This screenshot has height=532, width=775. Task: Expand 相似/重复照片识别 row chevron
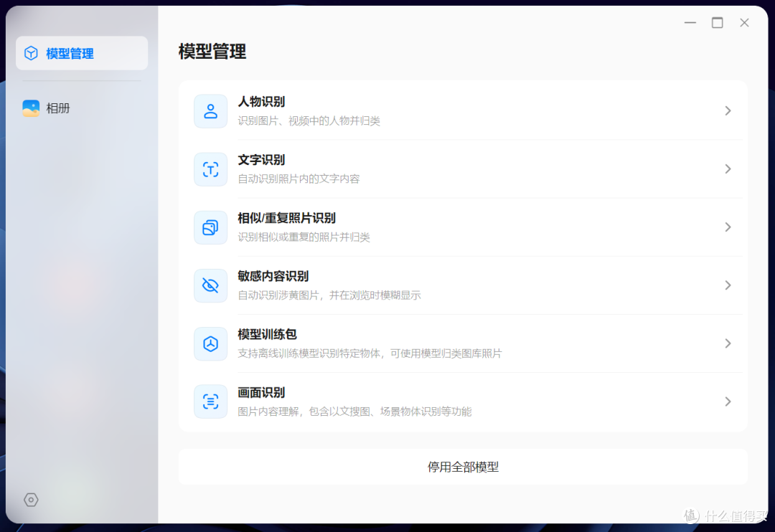728,227
